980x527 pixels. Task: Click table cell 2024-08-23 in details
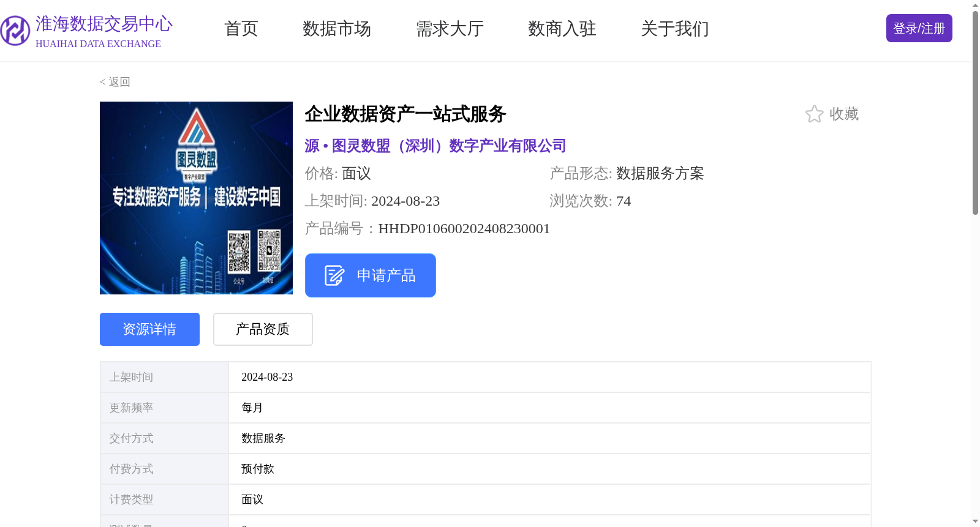(x=267, y=377)
